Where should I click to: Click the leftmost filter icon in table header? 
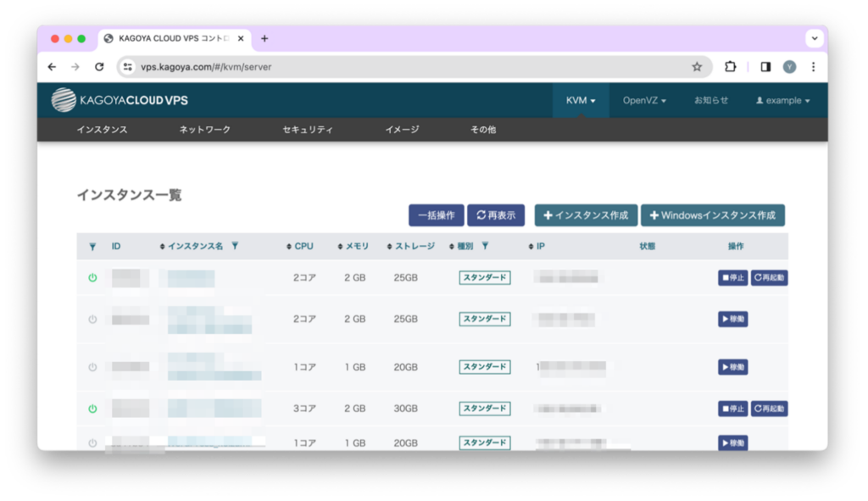[92, 247]
